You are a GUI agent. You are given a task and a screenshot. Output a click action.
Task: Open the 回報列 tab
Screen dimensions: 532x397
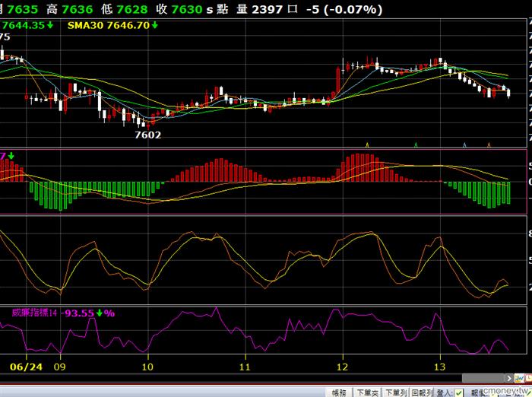[422, 392]
